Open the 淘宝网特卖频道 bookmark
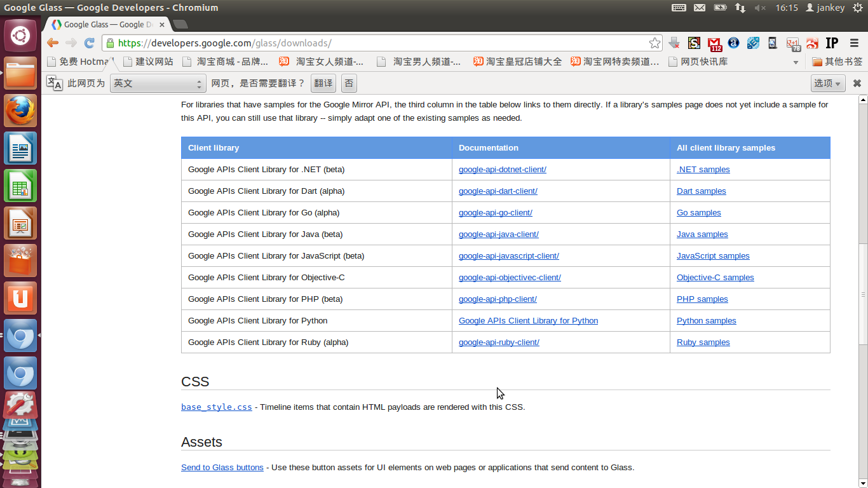The width and height of the screenshot is (868, 488). 615,62
